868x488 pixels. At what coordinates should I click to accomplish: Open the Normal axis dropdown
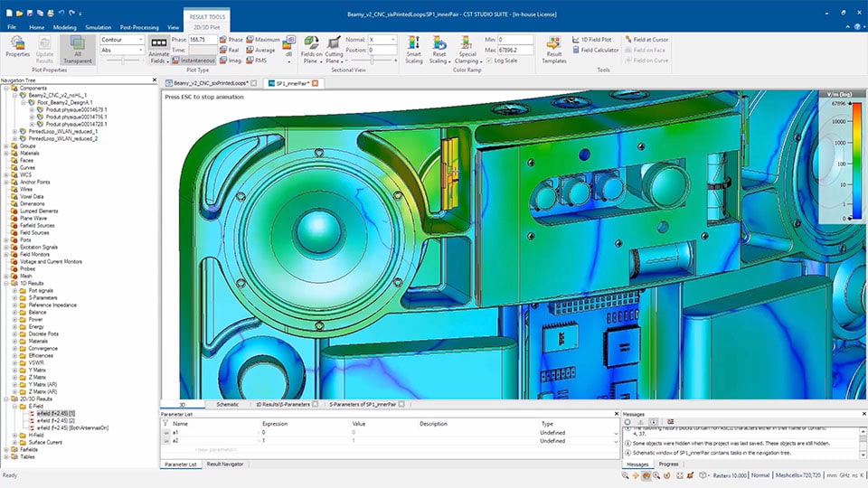pos(382,40)
